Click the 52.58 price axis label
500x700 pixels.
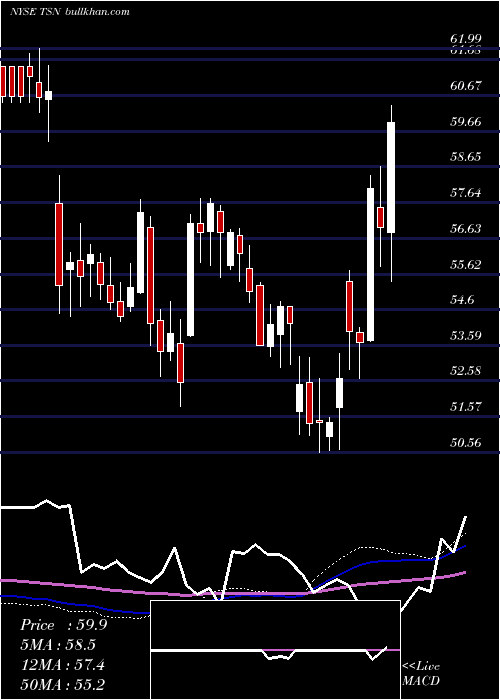click(465, 371)
